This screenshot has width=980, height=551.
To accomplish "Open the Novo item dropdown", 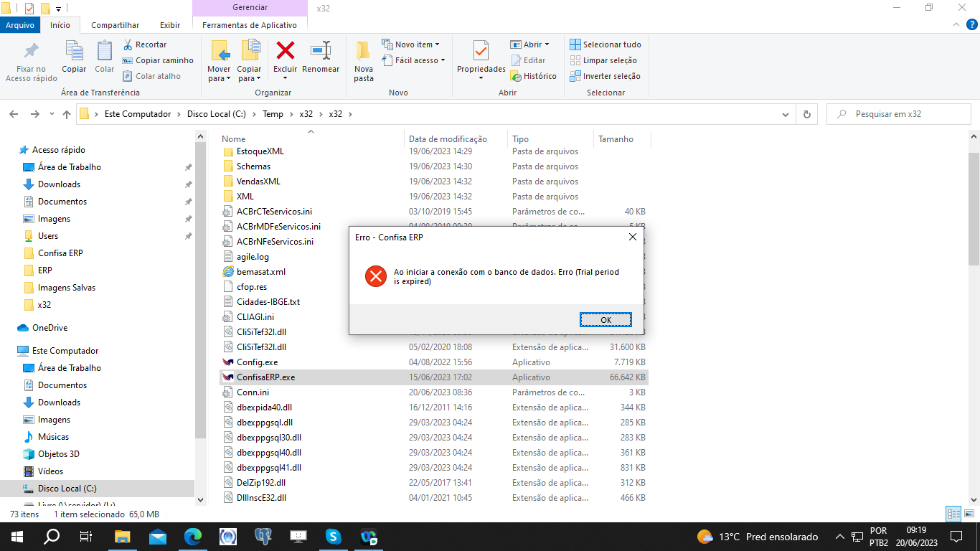I will coord(411,44).
